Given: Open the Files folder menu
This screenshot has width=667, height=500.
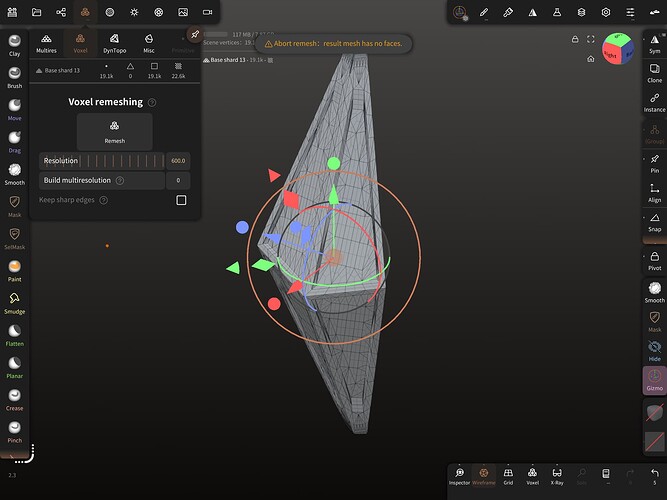Looking at the screenshot, I should (37, 12).
